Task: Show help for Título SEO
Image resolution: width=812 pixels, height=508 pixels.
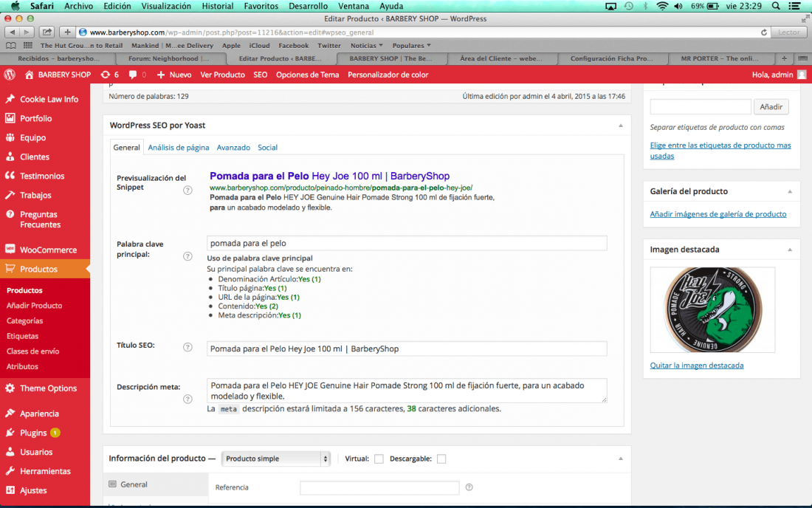Action: tap(187, 348)
